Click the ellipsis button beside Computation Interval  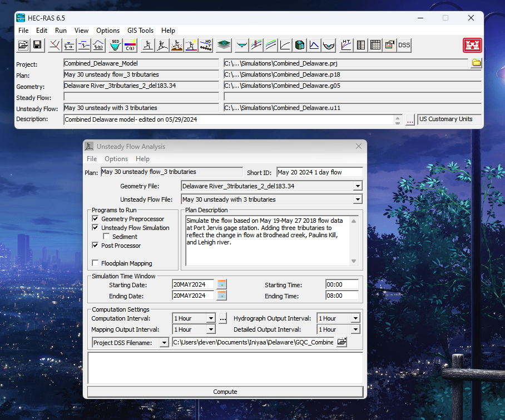click(223, 318)
